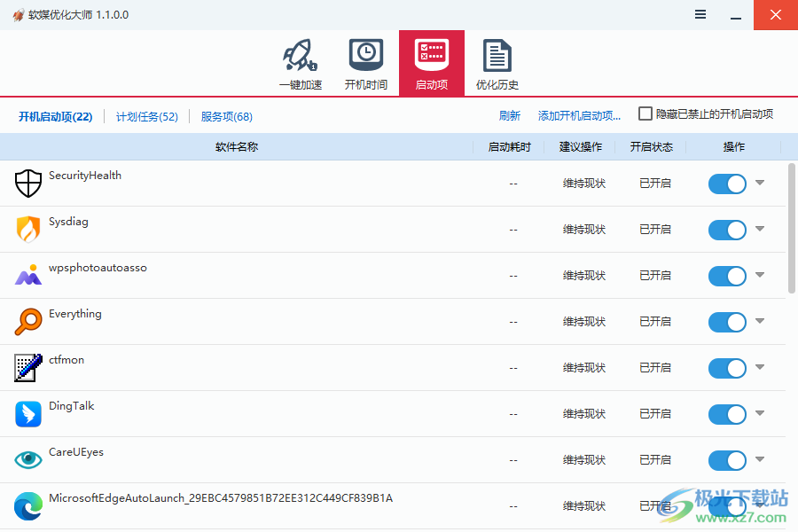Click the 刷新 refresh link
Screen dimensions: 798x532
pyautogui.click(x=510, y=116)
